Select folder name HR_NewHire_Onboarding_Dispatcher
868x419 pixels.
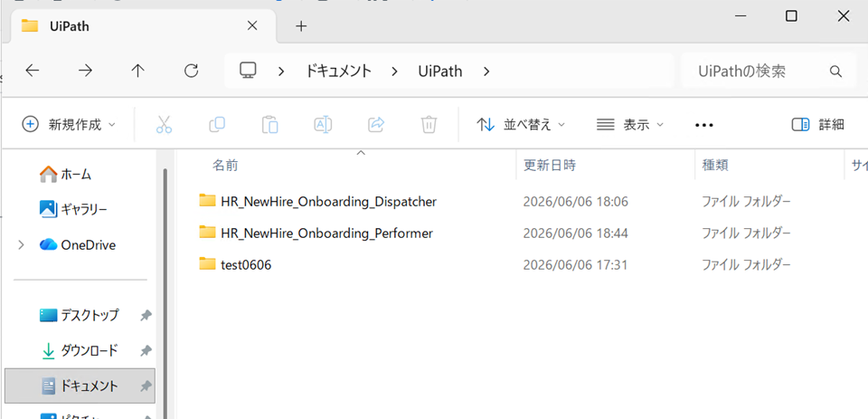pos(329,201)
